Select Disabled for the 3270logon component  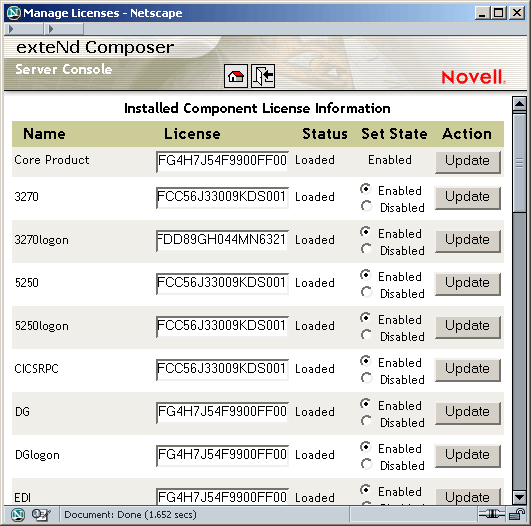[366, 249]
